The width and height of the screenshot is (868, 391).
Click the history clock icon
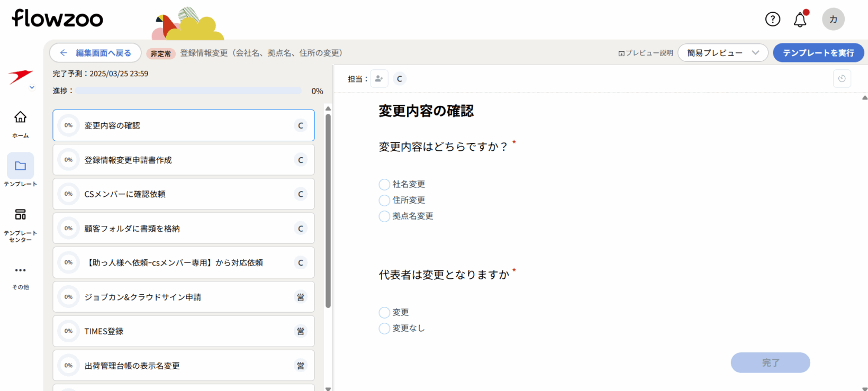pyautogui.click(x=842, y=79)
